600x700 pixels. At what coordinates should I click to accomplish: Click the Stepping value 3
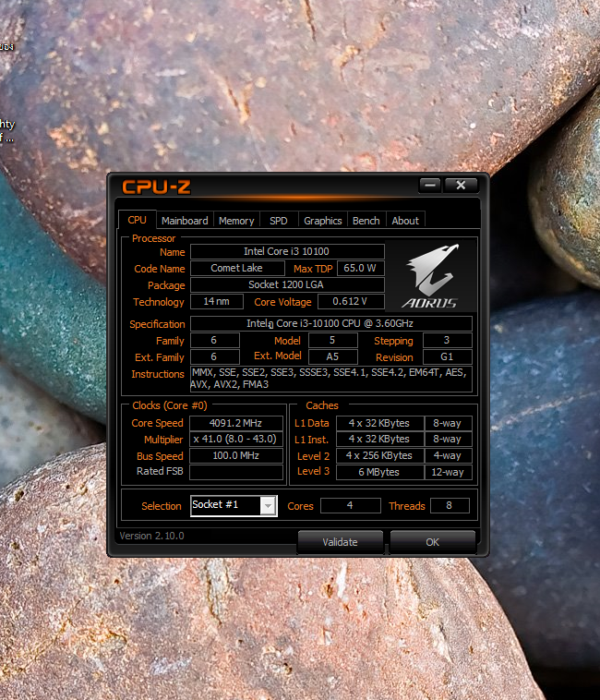[447, 340]
